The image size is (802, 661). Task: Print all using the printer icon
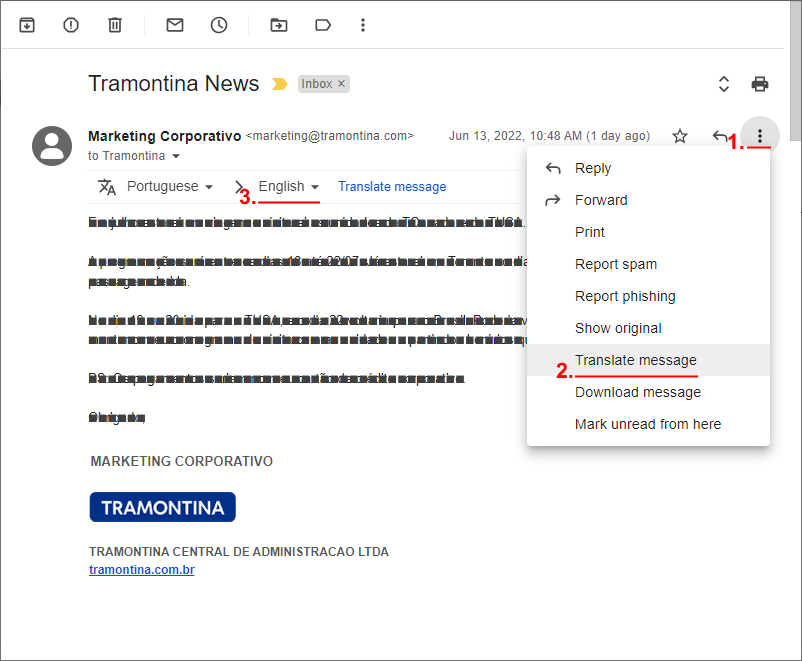(760, 84)
